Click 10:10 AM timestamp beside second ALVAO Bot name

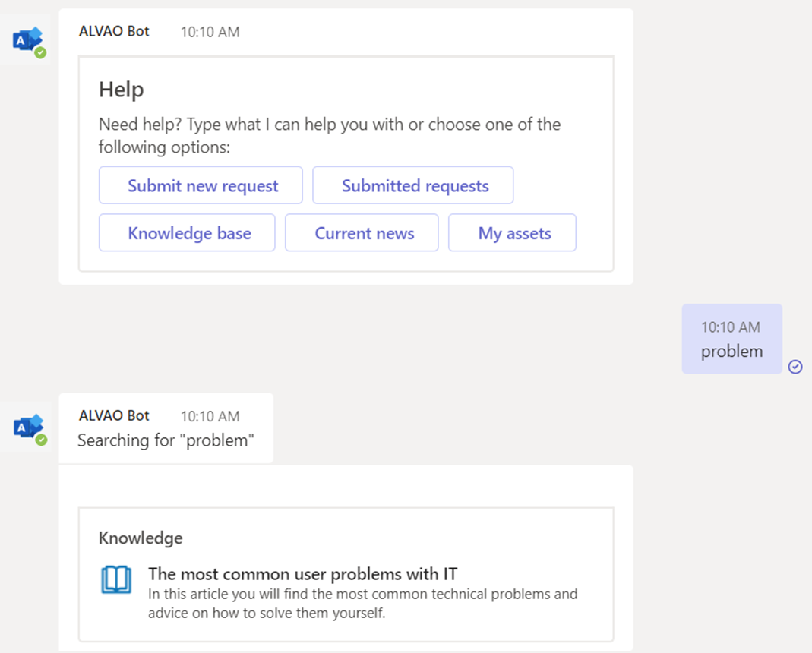tap(210, 416)
